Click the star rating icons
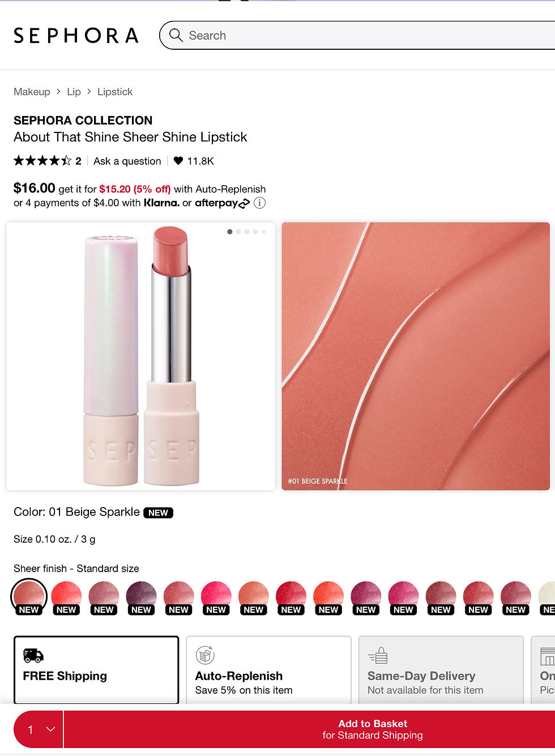The image size is (555, 756). [42, 161]
